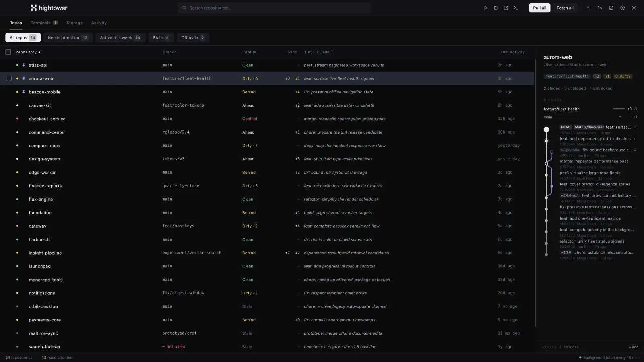Click the v2.4.0-rc.1 tag in history
The width and height of the screenshot is (644, 362).
point(570,196)
